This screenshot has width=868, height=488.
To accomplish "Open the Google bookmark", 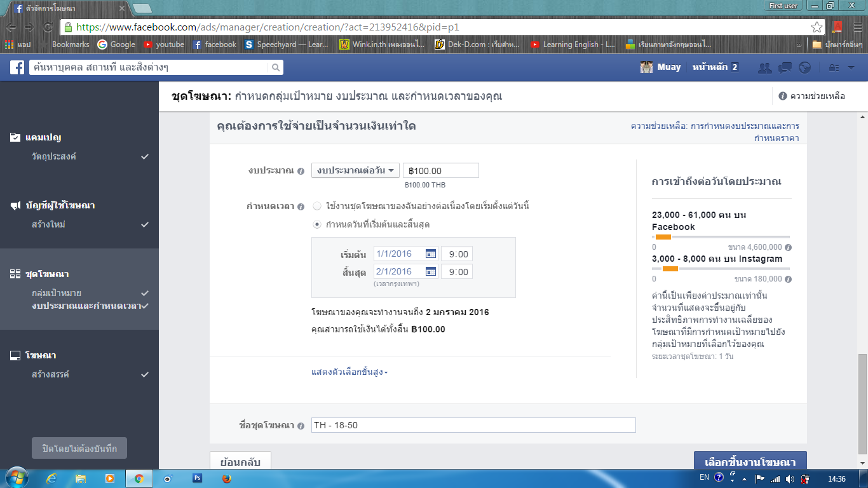I will click(116, 45).
